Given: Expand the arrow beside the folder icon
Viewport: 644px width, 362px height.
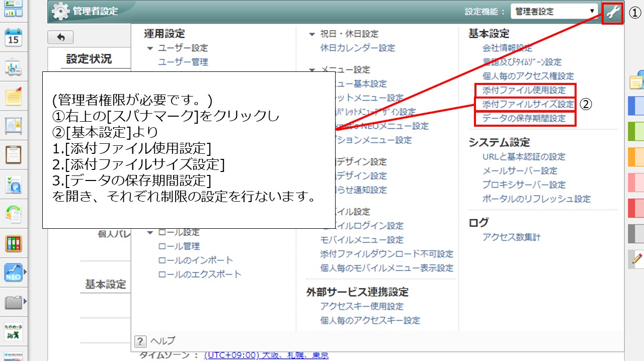Looking at the screenshot, I should (x=25, y=302).
